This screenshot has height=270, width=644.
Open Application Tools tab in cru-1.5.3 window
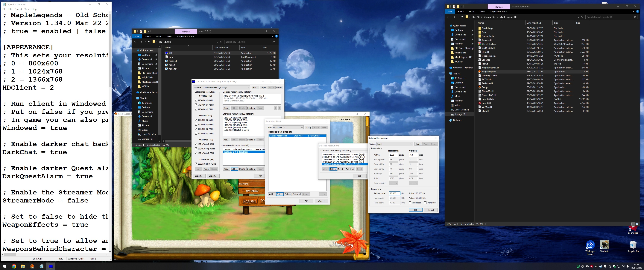click(186, 36)
